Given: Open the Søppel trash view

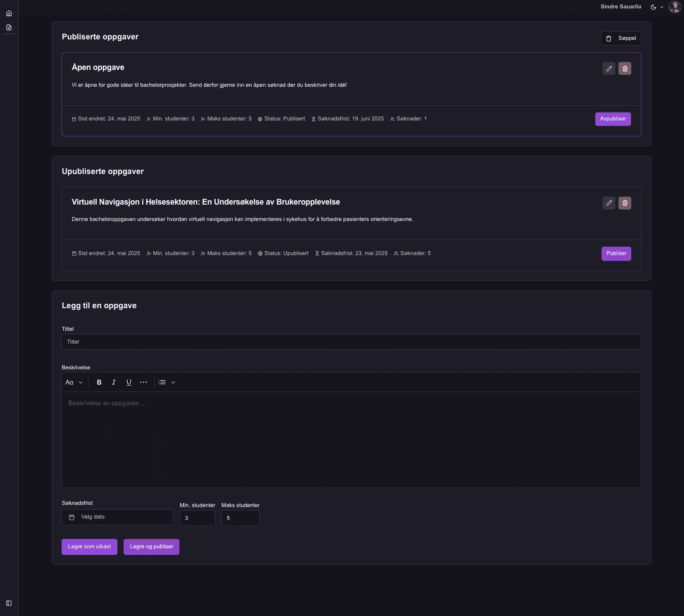Looking at the screenshot, I should pos(621,39).
